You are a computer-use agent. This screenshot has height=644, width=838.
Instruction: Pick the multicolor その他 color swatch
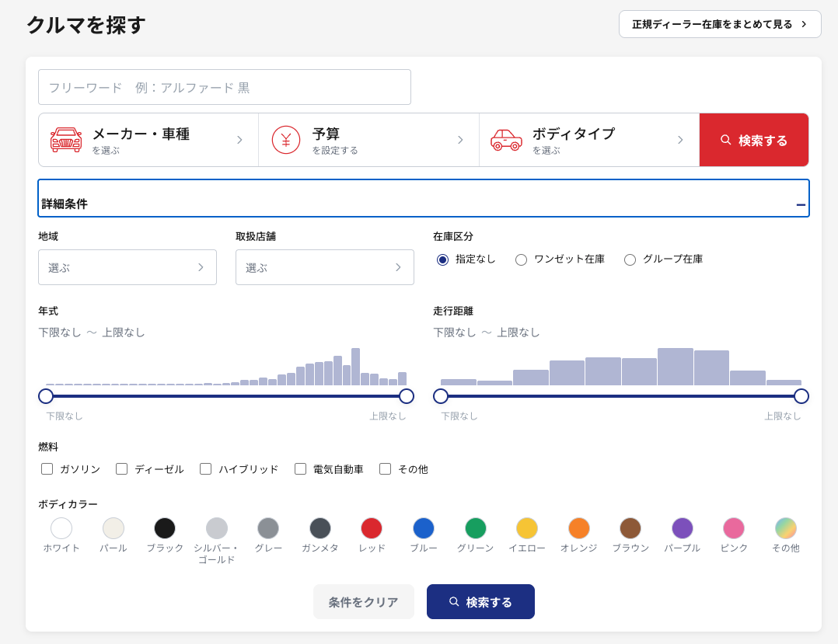click(786, 528)
